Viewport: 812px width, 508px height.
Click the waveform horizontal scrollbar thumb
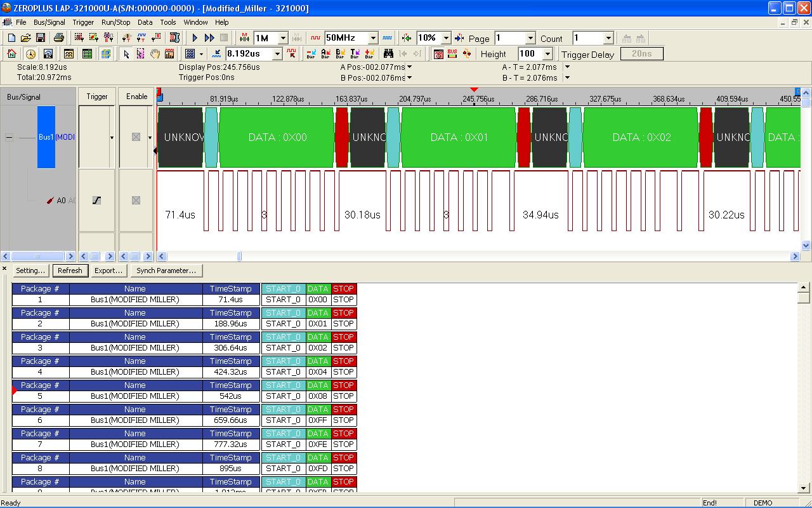click(x=239, y=257)
